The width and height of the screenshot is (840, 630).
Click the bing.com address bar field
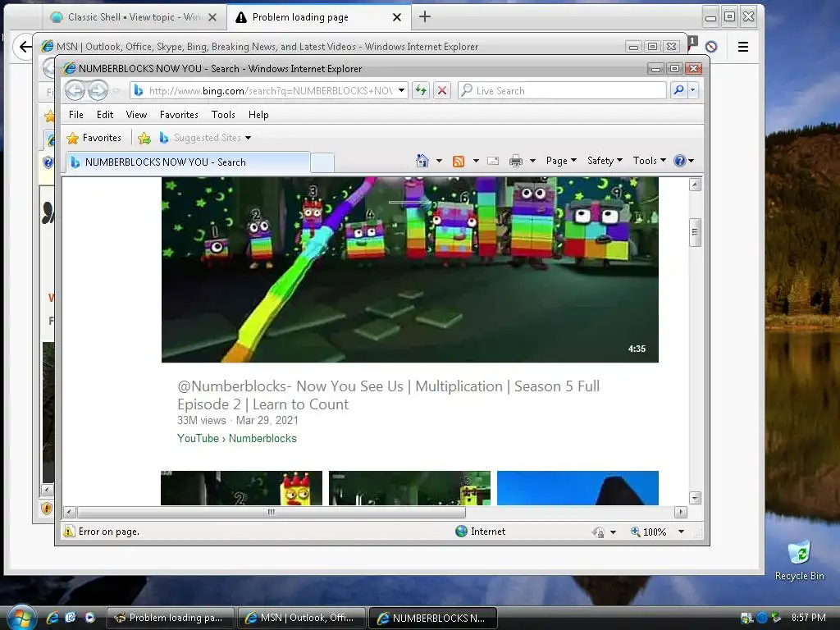[x=269, y=90]
